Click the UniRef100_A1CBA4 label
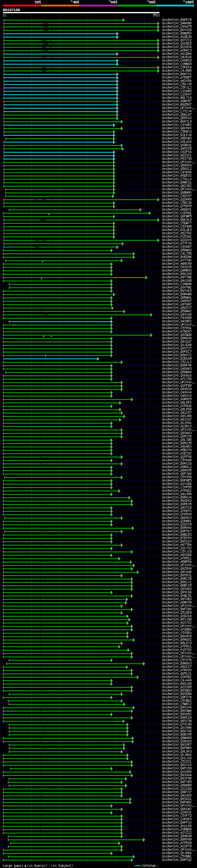Image resolution: width=197 pixels, height=868 pixels. click(x=177, y=54)
